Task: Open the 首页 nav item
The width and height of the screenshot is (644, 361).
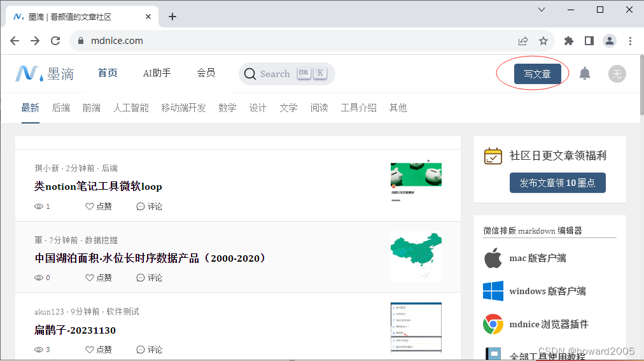Action: pos(108,73)
